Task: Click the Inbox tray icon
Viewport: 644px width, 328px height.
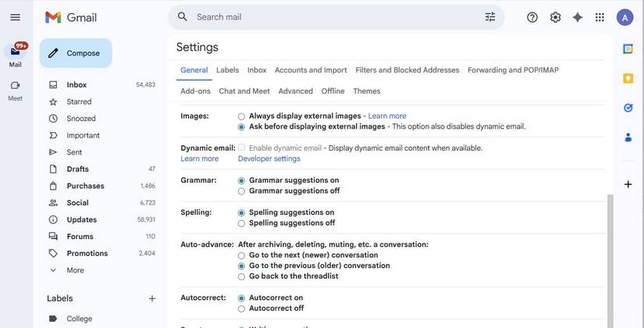Action: point(53,84)
